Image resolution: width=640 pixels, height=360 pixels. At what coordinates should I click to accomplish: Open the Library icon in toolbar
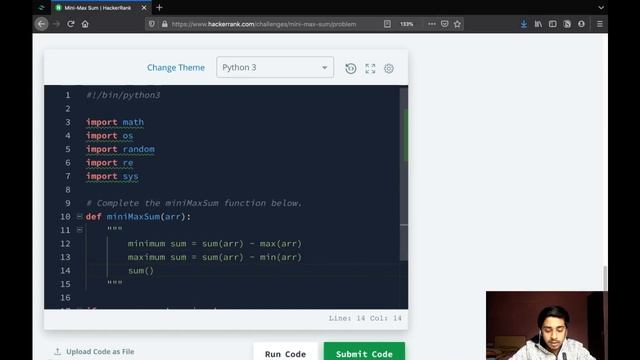(x=538, y=24)
